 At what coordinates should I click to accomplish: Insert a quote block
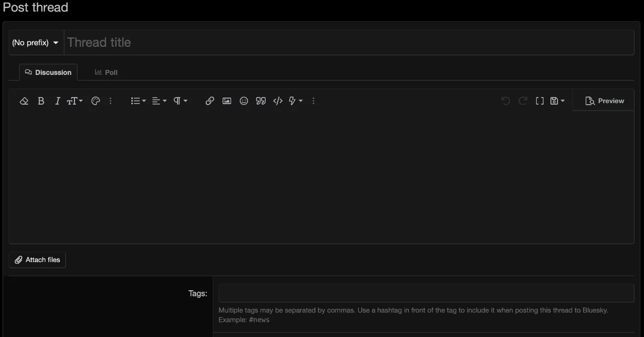click(261, 101)
